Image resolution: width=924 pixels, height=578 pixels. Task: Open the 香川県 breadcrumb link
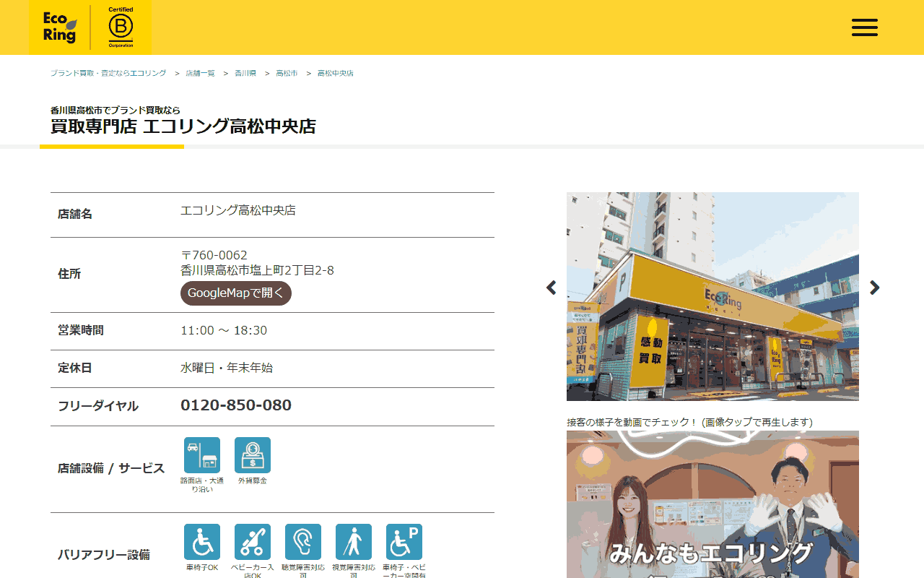point(245,74)
